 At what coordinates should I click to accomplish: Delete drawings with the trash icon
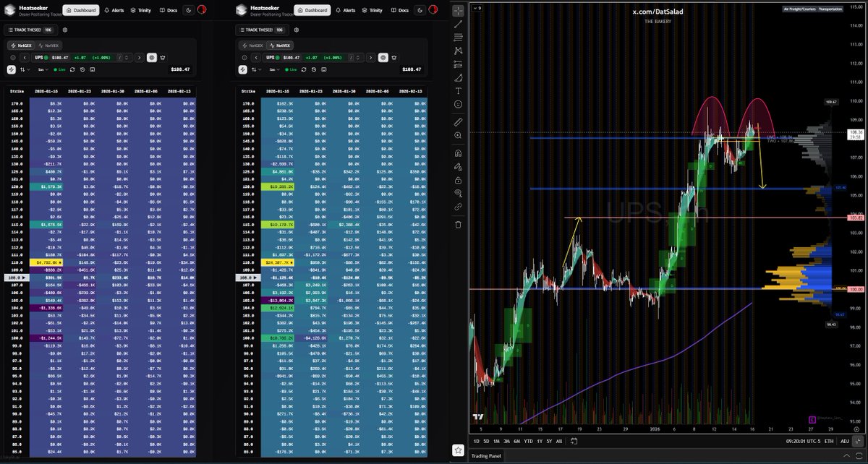pyautogui.click(x=458, y=224)
